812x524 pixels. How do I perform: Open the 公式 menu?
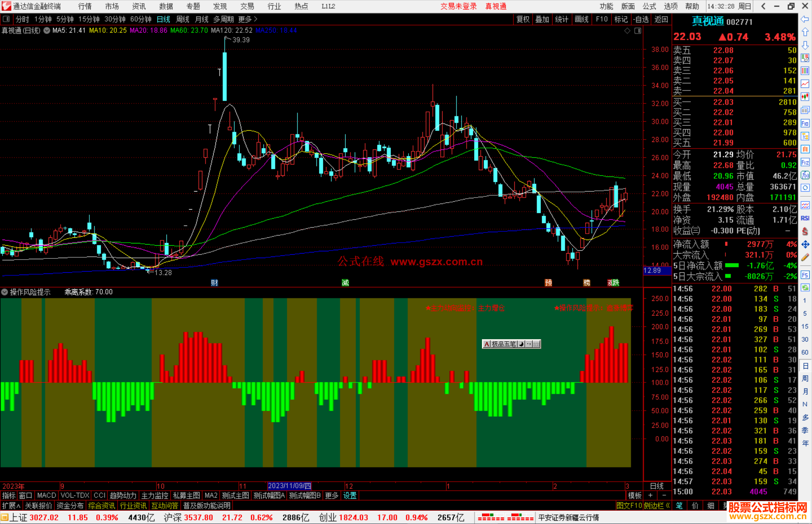[649, 6]
